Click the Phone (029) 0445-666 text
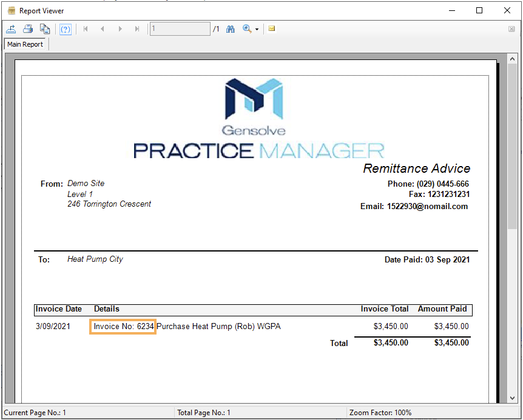This screenshot has height=420, width=523. coord(428,184)
